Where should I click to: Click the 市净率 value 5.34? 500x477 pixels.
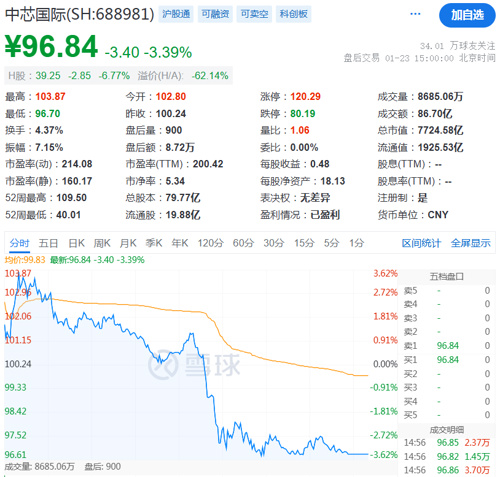(175, 181)
